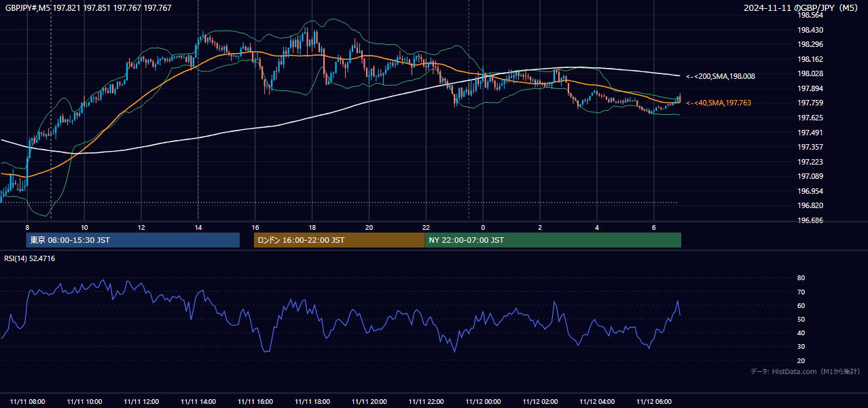Click price axis label 197.223
The image size is (868, 408).
(810, 162)
